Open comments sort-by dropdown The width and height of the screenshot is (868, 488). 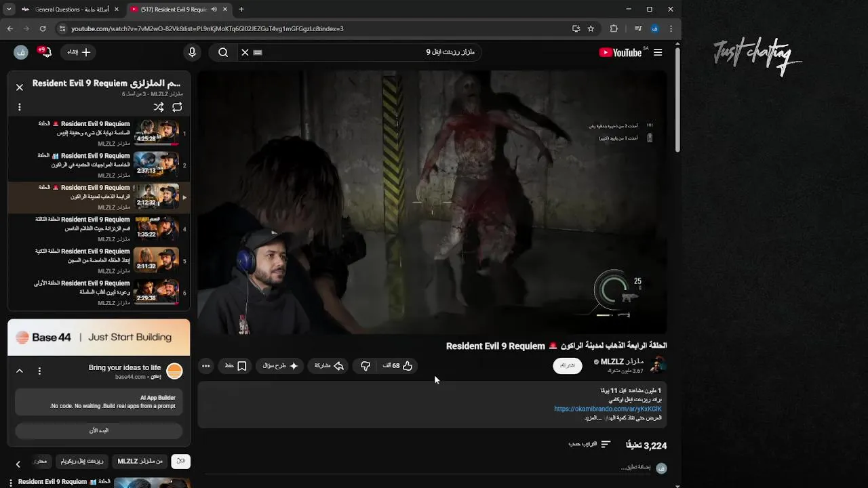589,444
